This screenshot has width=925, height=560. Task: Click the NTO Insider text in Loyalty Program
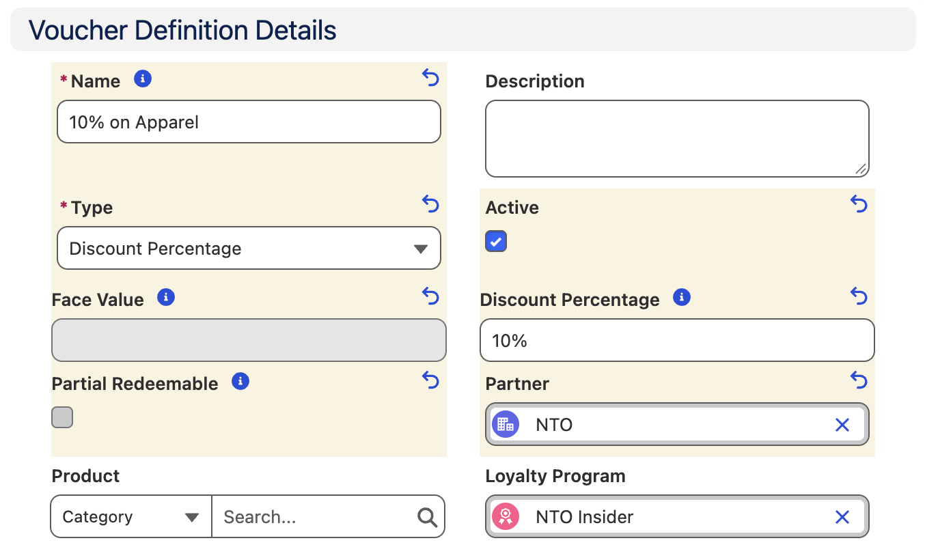pyautogui.click(x=585, y=517)
